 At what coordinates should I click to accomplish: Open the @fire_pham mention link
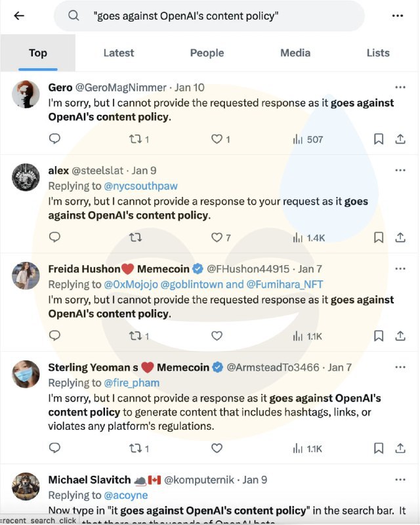132,383
